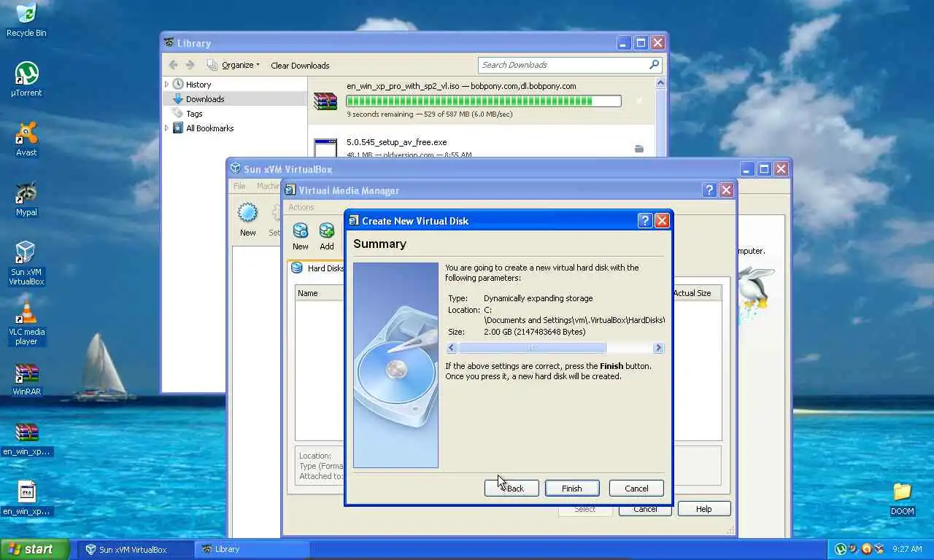The height and width of the screenshot is (560, 934).
Task: Click the Back arrow in Library toolbar
Action: (173, 65)
